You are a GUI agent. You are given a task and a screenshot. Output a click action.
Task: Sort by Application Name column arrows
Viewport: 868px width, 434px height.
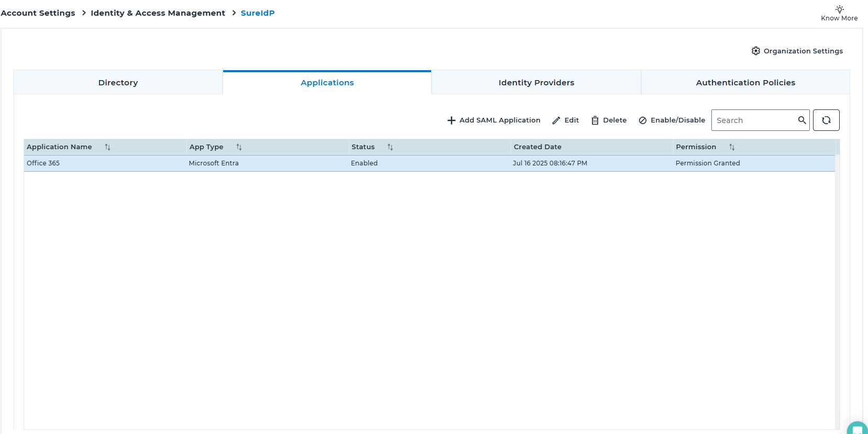(x=107, y=147)
